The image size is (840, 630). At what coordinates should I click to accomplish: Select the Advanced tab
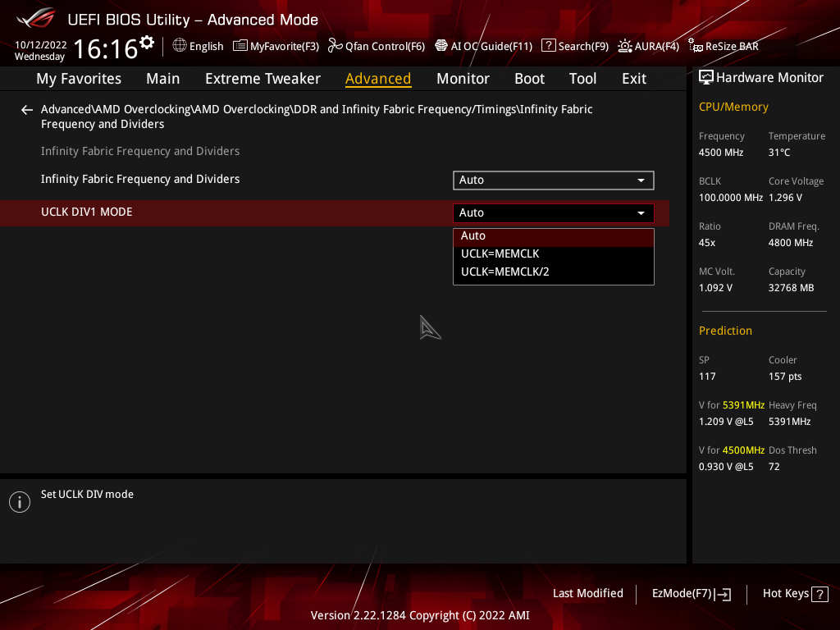coord(378,79)
